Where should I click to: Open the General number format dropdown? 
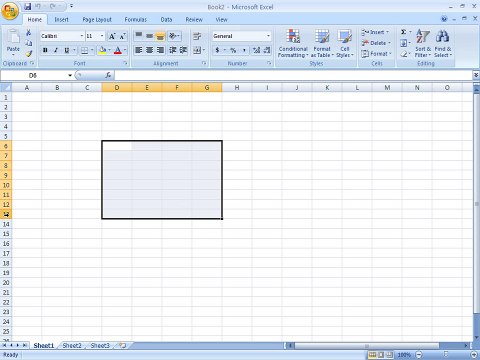(x=268, y=36)
